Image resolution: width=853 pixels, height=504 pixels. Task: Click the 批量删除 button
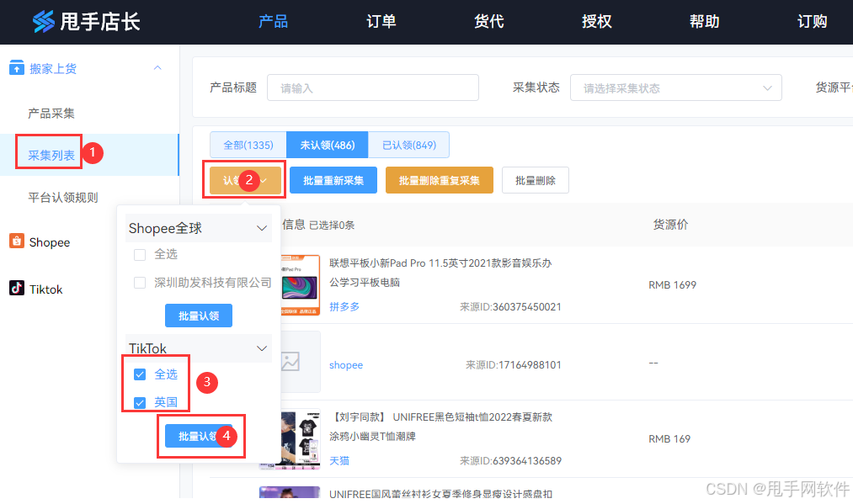click(x=536, y=181)
